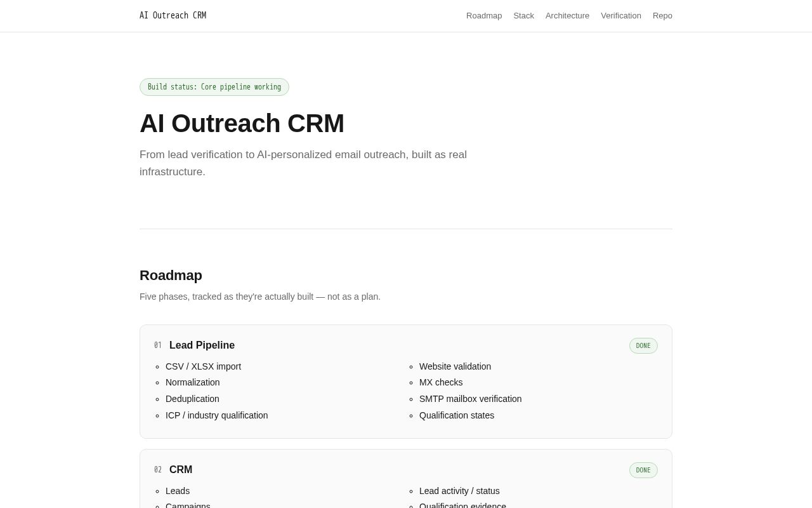Screen dimensions: 812x508
Task: Click the Leads item in CRM card
Action: point(178,491)
